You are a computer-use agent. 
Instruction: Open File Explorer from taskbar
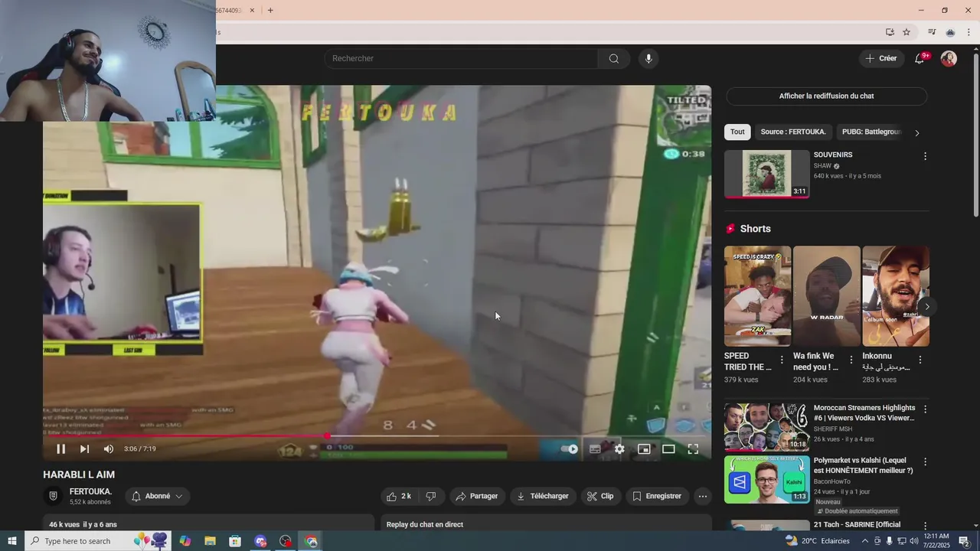point(210,541)
